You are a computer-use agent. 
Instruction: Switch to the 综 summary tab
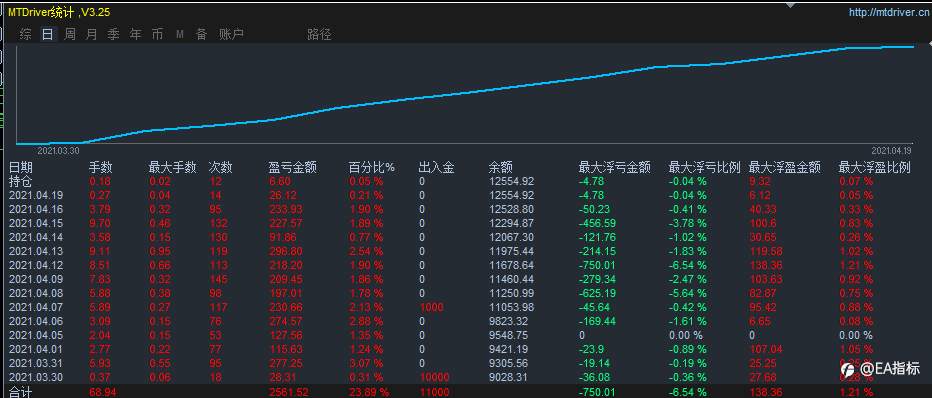click(25, 34)
